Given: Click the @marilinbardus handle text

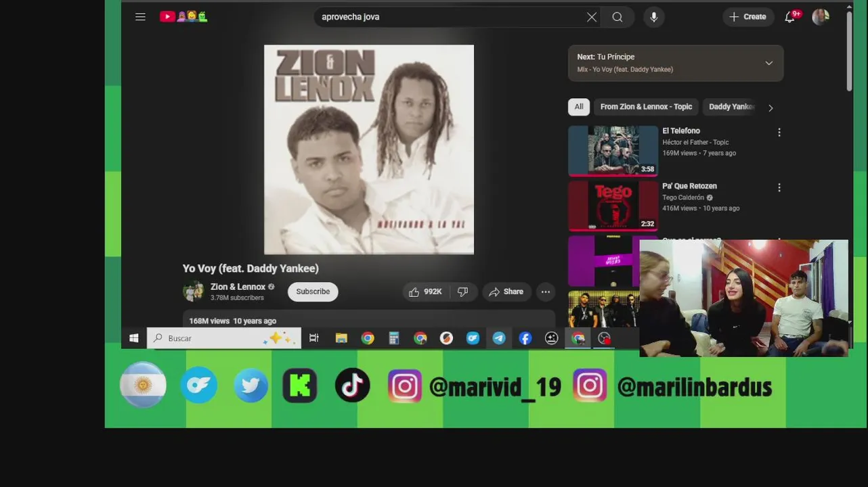Looking at the screenshot, I should [695, 388].
